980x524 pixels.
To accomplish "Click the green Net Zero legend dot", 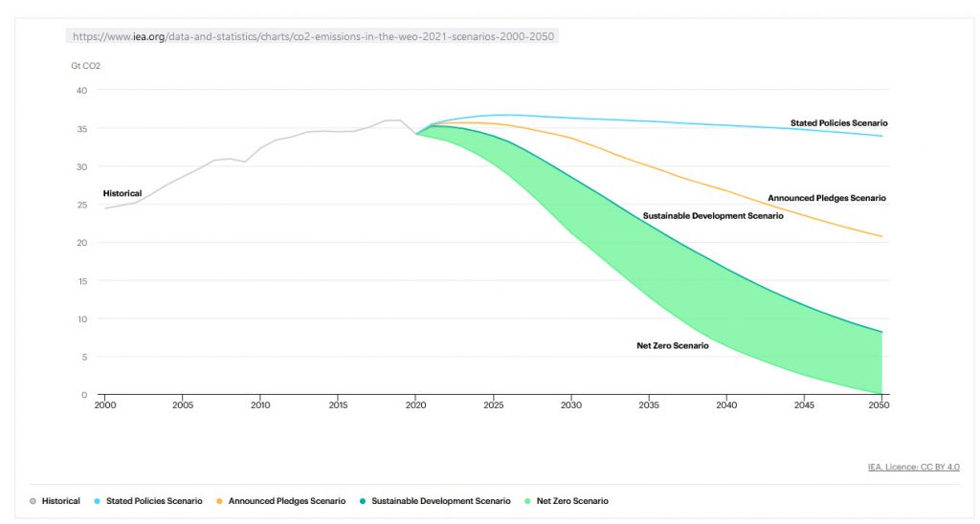I will pos(528,501).
